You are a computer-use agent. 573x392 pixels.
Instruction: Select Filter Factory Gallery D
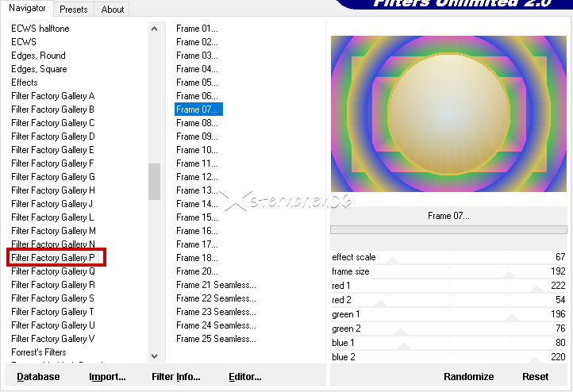pyautogui.click(x=53, y=136)
